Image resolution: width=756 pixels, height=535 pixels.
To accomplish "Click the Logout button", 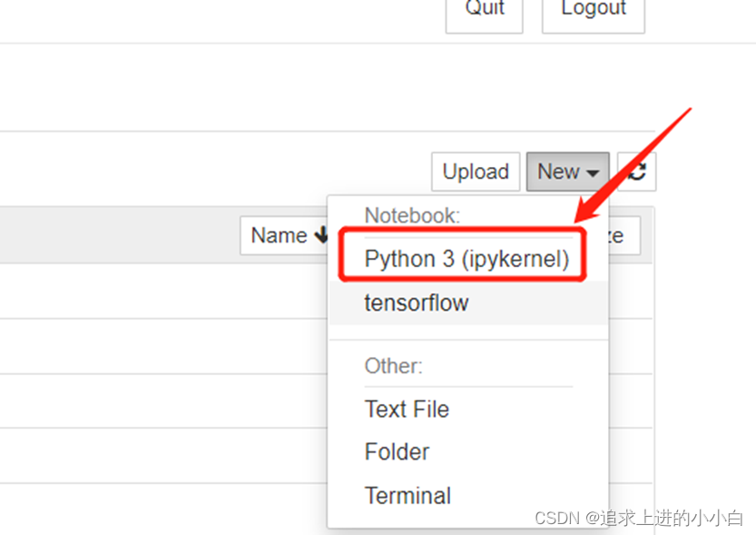I will pos(593,8).
